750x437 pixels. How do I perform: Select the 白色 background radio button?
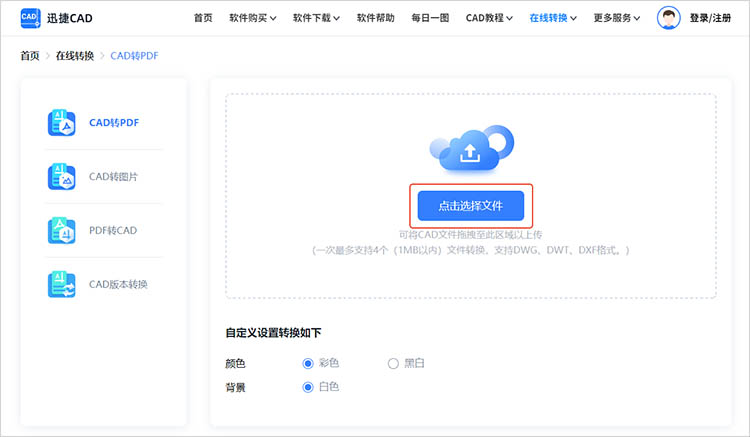point(308,387)
